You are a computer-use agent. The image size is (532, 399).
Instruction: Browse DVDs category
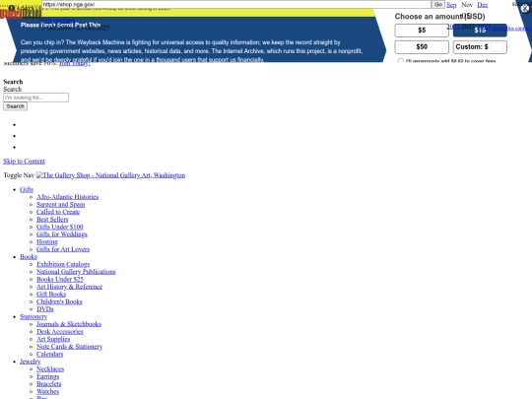coord(45,308)
